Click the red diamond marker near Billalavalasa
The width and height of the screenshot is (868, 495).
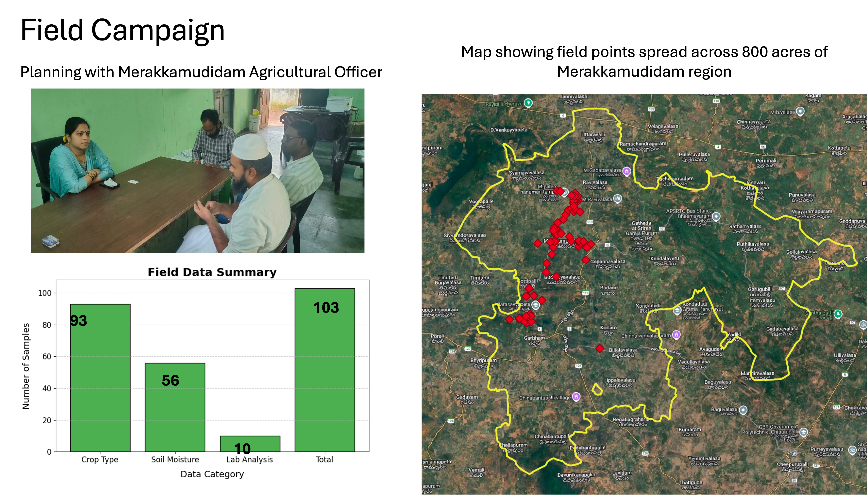(600, 348)
